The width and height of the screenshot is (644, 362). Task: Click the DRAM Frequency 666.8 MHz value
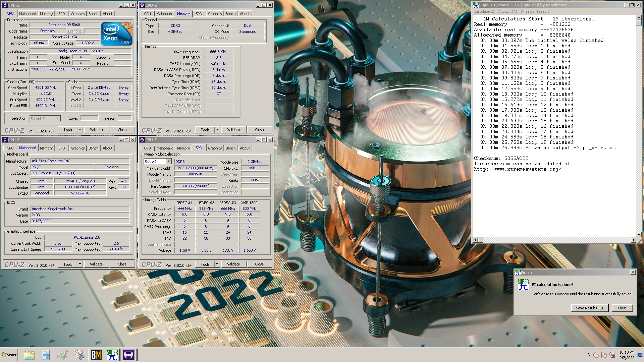pos(219,52)
